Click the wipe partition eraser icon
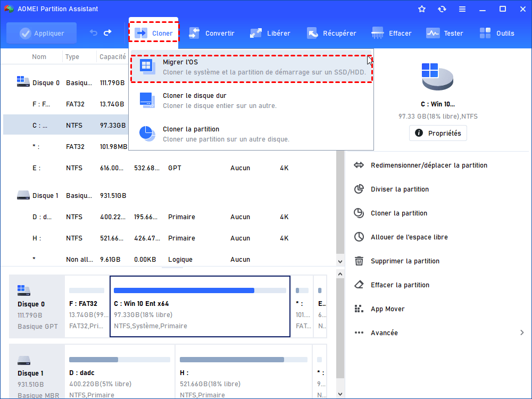The height and width of the screenshot is (399, 532). click(x=359, y=285)
